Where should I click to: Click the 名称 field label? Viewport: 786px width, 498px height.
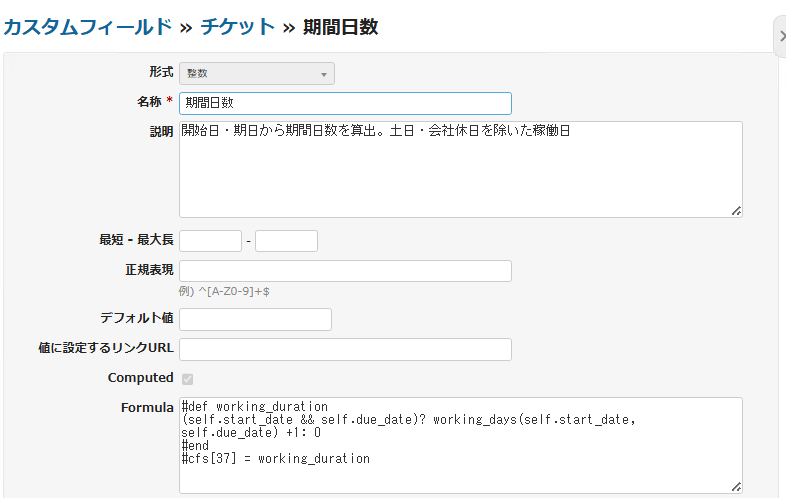pyautogui.click(x=150, y=102)
